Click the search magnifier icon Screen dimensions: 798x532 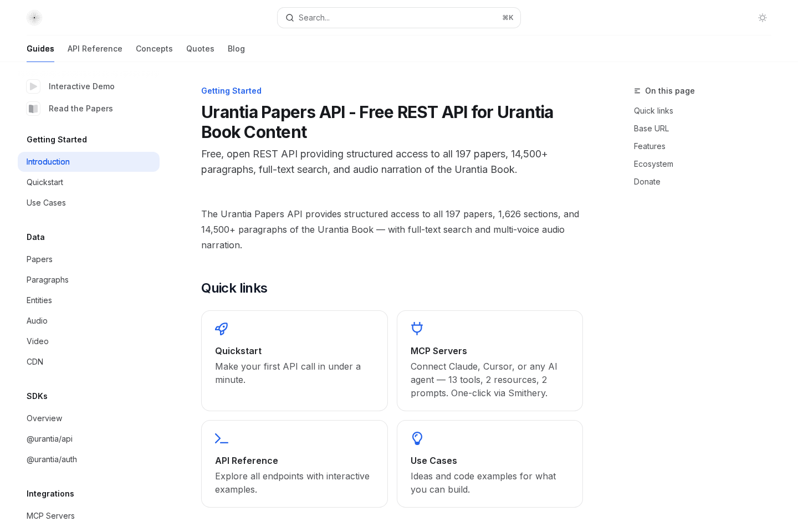(290, 18)
